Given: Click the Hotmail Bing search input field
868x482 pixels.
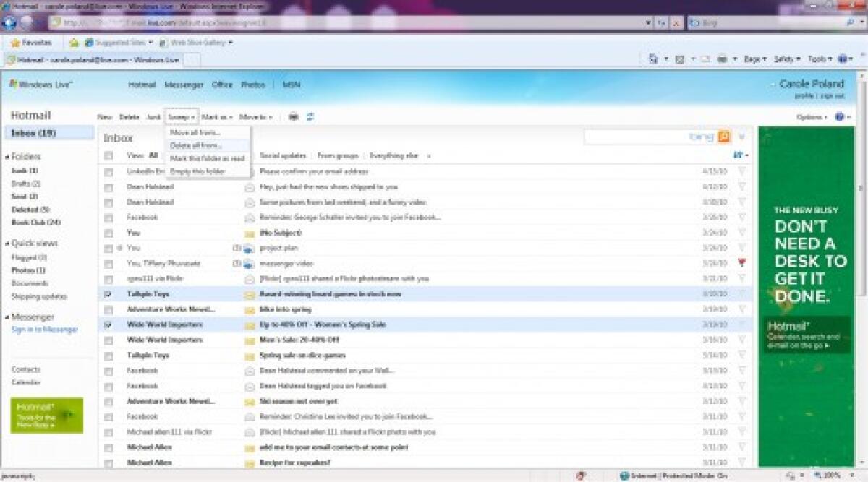Looking at the screenshot, I should (x=650, y=137).
